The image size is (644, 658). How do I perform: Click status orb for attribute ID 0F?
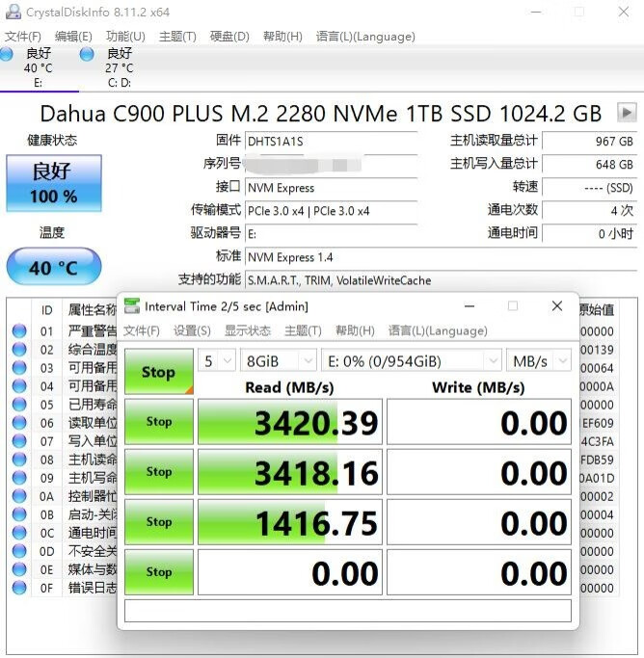pos(19,588)
